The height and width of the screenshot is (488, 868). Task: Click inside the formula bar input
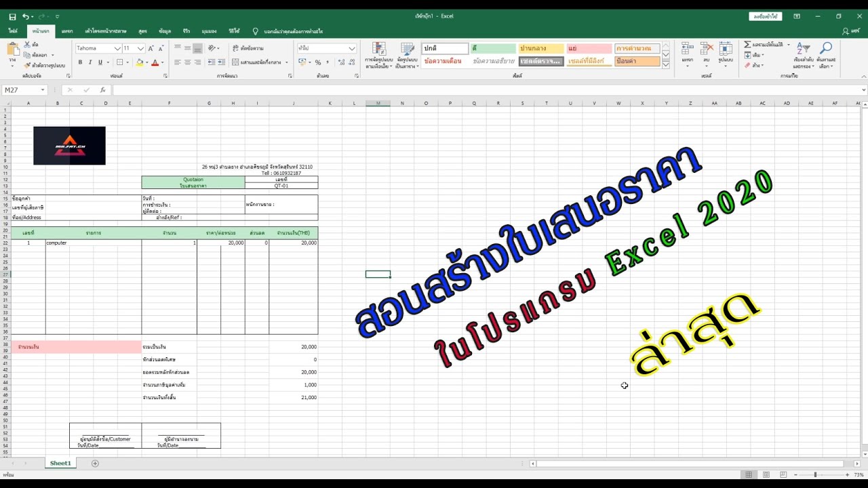coord(486,89)
